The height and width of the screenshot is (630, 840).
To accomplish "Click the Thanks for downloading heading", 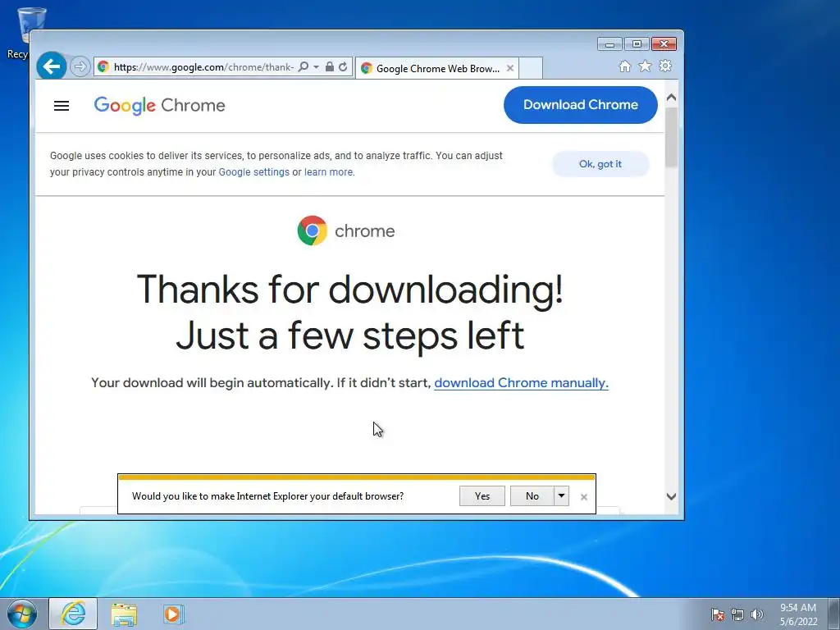I will (349, 312).
